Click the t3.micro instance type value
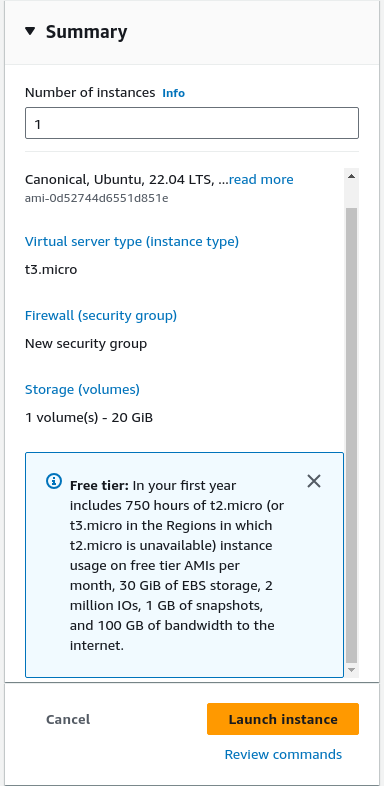This screenshot has width=384, height=786. coord(51,270)
